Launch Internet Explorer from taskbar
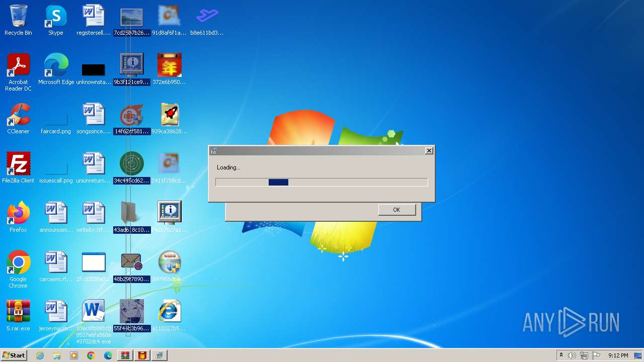The height and width of the screenshot is (362, 644). (x=40, y=355)
